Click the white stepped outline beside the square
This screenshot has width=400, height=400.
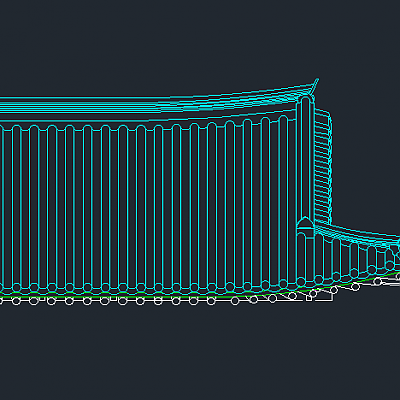pos(323,297)
